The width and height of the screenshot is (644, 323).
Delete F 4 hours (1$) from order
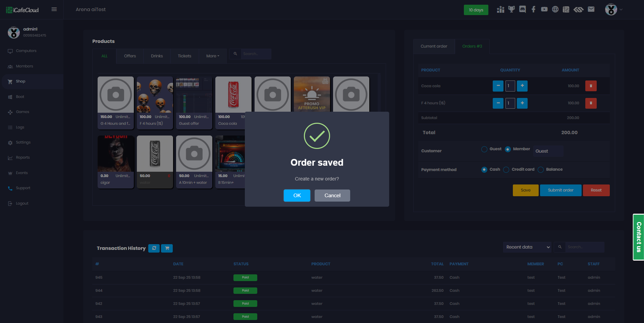[591, 103]
